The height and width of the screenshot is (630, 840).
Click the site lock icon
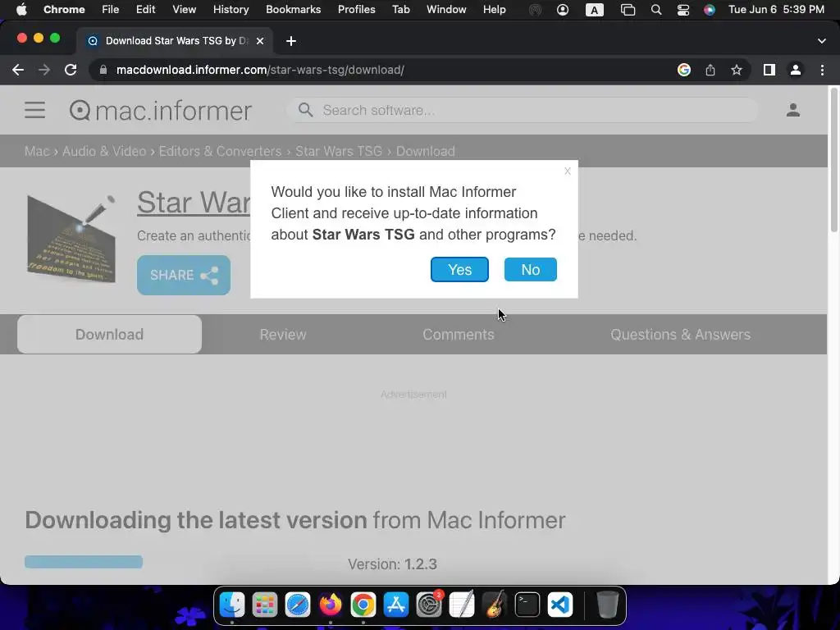(103, 70)
